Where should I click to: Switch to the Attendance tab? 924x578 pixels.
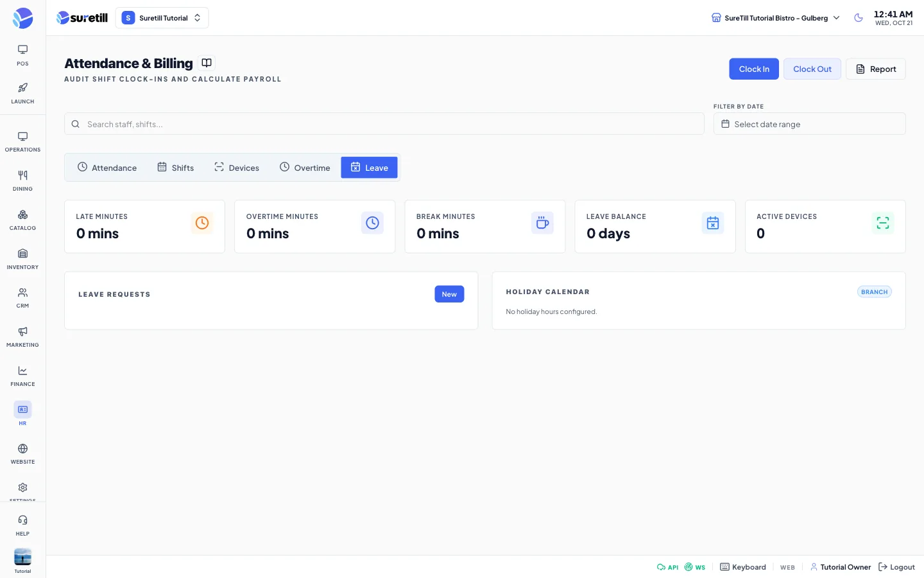tap(107, 168)
